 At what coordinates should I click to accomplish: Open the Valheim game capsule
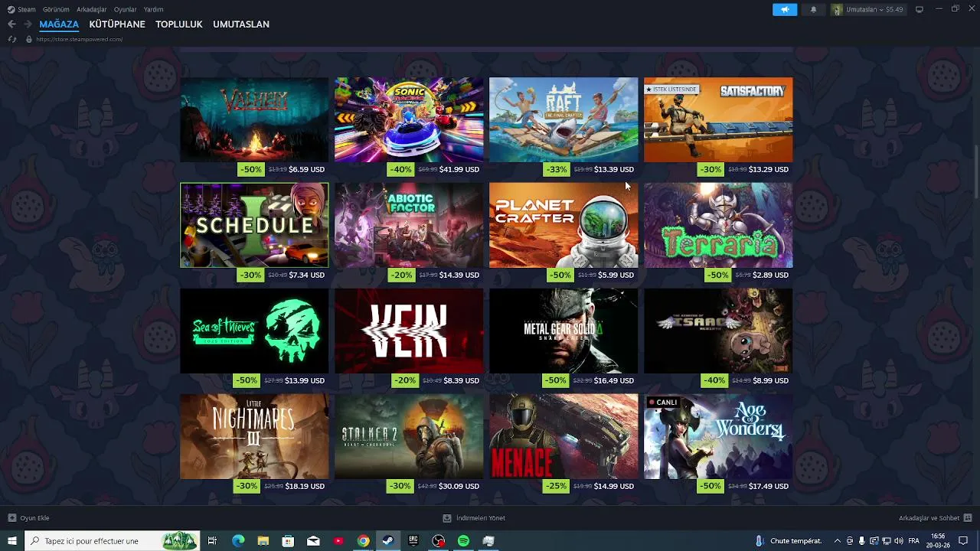pyautogui.click(x=254, y=119)
